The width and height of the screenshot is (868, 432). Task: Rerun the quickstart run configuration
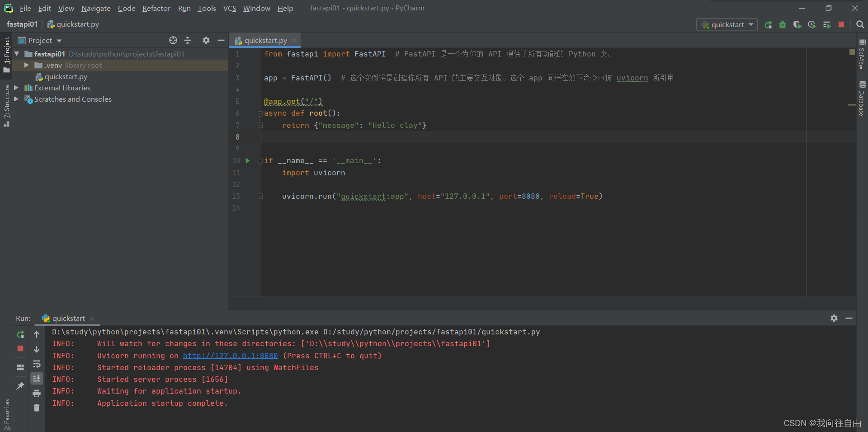768,25
